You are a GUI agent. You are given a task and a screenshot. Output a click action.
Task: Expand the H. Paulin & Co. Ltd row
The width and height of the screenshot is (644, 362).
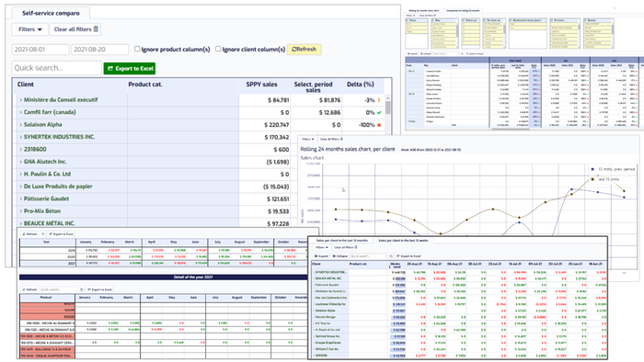[x=20, y=174]
